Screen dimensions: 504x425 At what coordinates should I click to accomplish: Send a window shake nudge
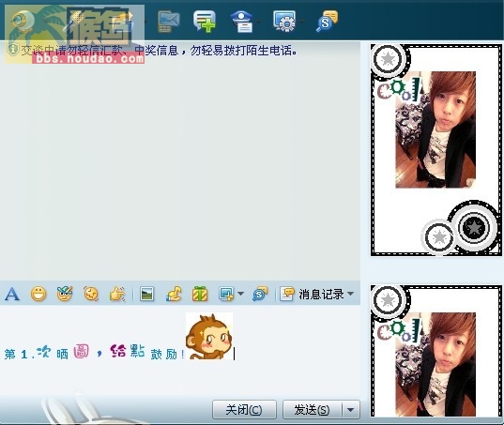coord(91,294)
